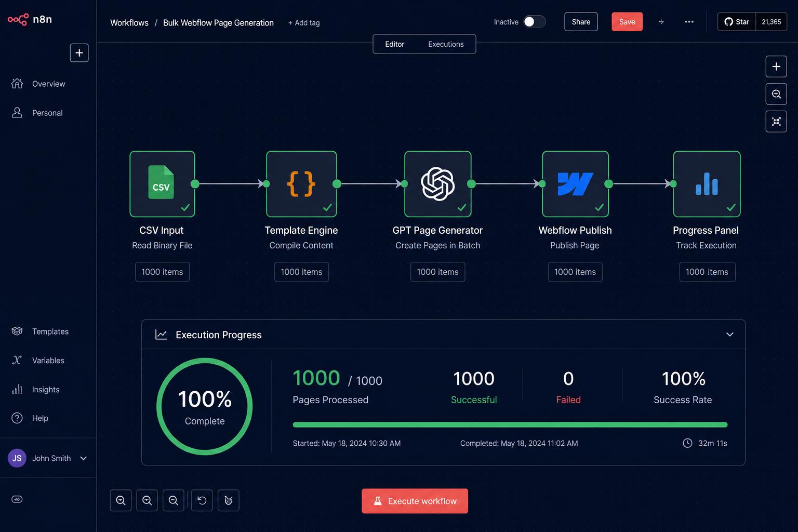Viewport: 798px width, 532px height.
Task: Click the pill-shaped icon at sidebar bottom
Action: point(17,499)
